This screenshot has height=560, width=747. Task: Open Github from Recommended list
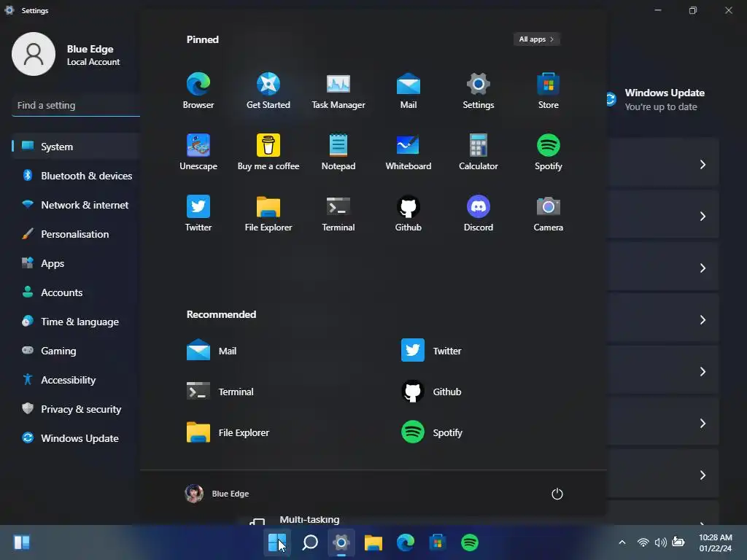point(431,392)
